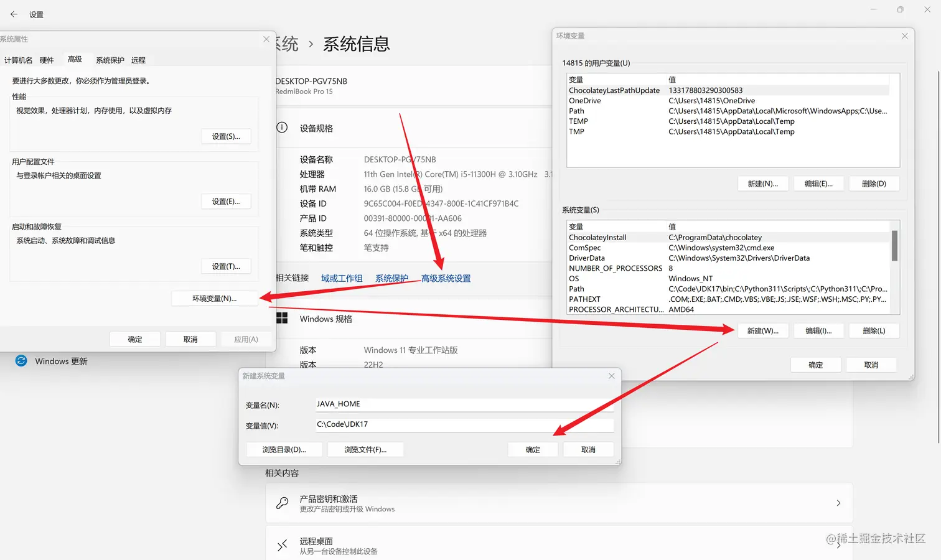This screenshot has height=560, width=941.
Task: Close the 系统属性 dialog
Action: [266, 39]
